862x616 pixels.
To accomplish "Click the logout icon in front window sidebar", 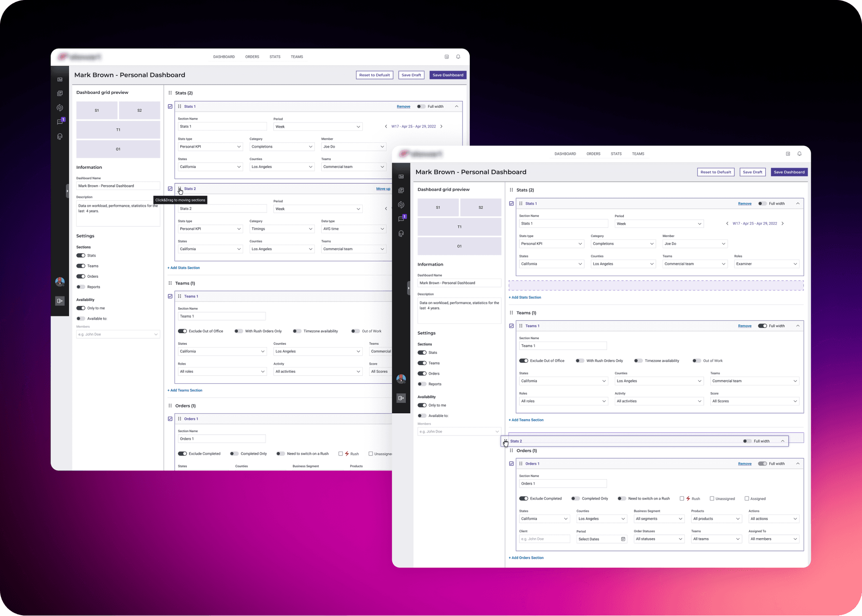I will pos(401,398).
